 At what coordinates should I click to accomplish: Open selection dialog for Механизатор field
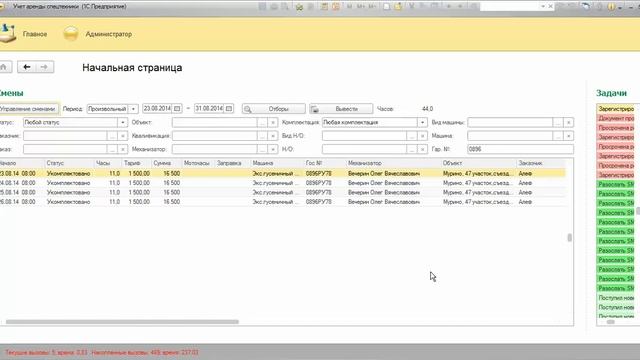click(x=262, y=149)
